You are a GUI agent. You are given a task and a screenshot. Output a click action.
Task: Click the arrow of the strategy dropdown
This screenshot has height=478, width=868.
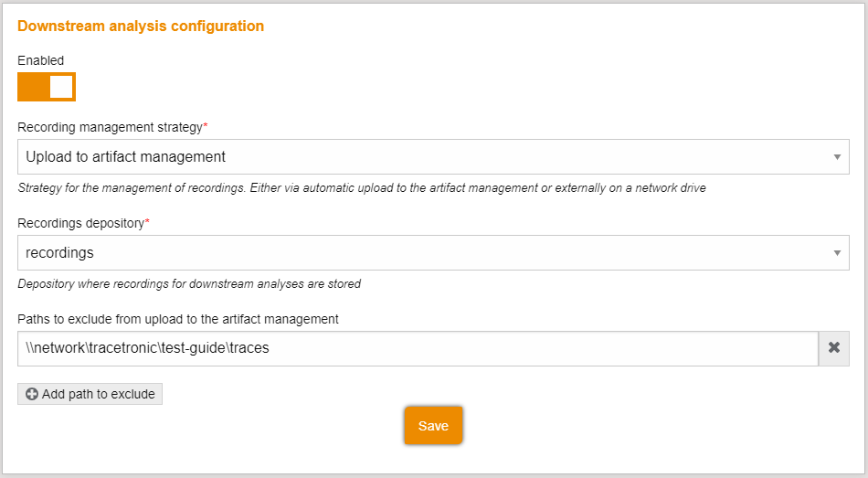[x=837, y=157]
